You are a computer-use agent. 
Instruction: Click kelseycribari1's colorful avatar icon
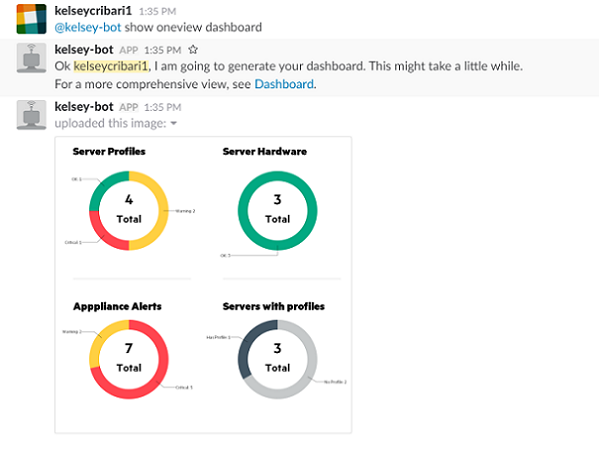(x=31, y=19)
